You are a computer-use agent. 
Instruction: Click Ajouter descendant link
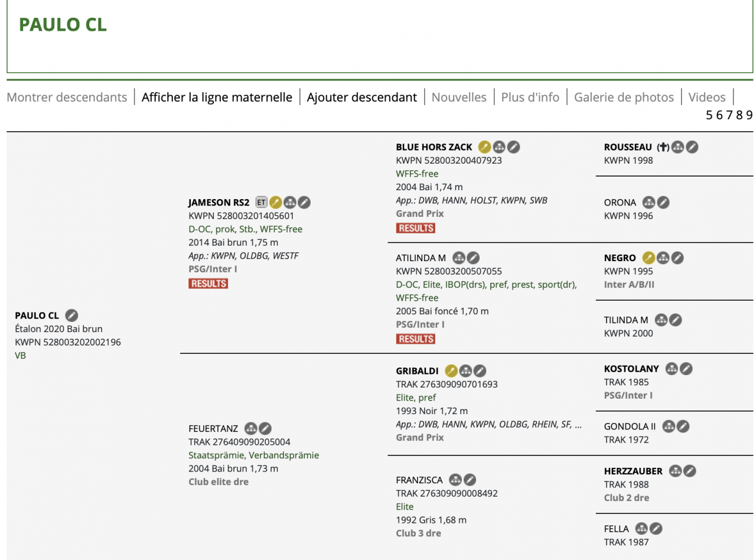click(x=361, y=97)
